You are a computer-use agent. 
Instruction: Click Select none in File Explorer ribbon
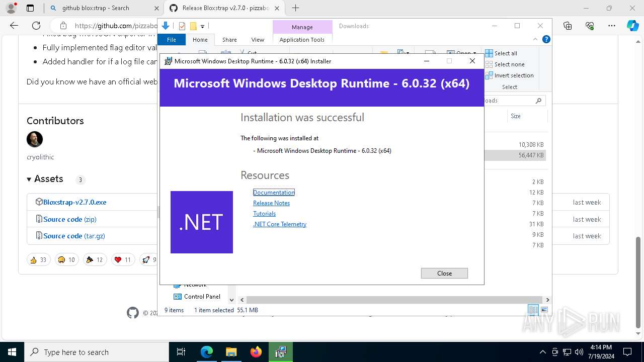[x=505, y=64]
